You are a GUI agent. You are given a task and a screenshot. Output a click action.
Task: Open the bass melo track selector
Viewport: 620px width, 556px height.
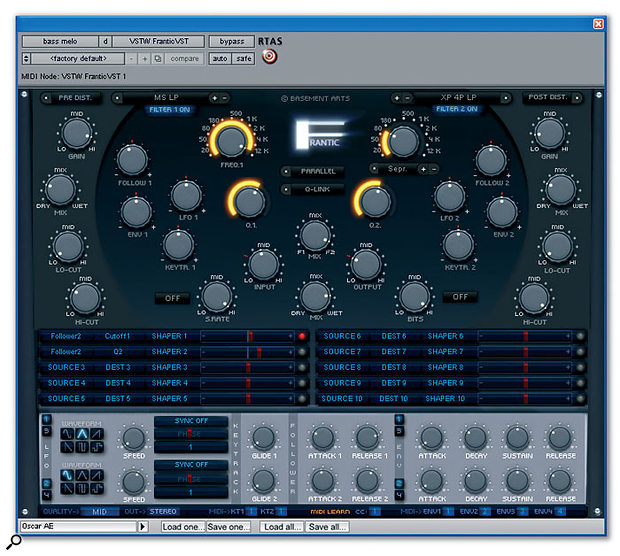[x=60, y=42]
